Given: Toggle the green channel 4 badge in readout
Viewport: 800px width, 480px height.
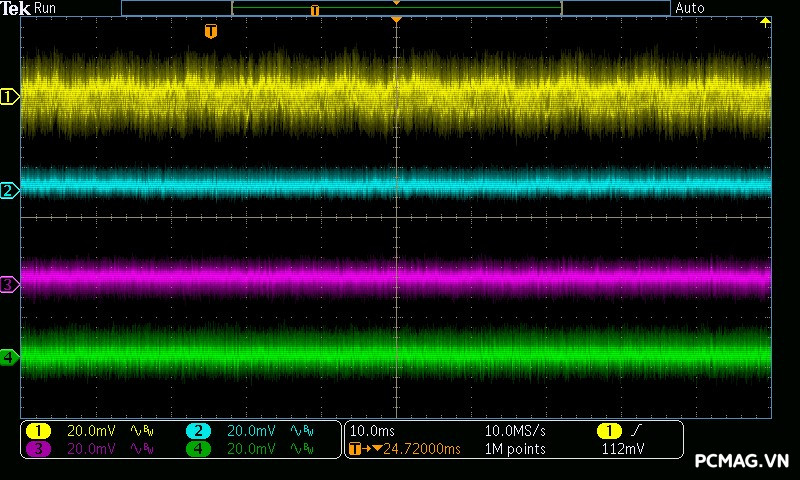Looking at the screenshot, I should point(198,449).
